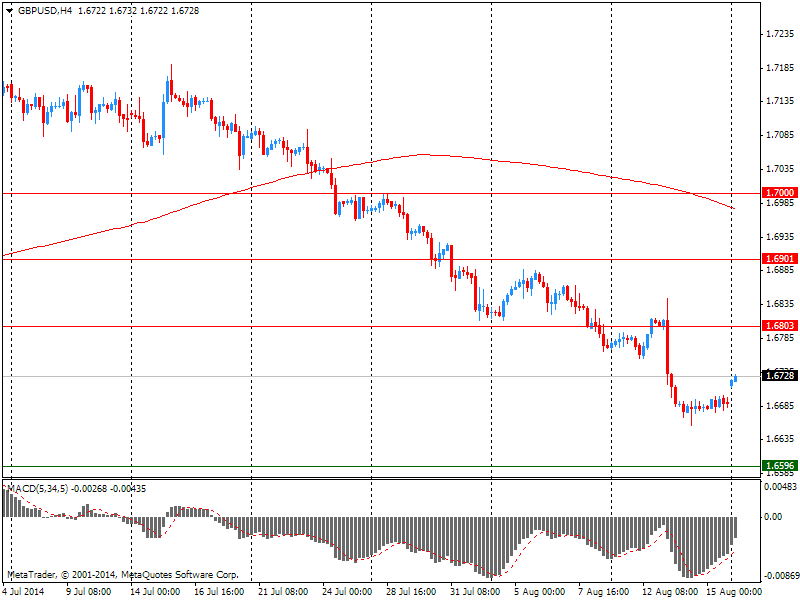The width and height of the screenshot is (800, 600).
Task: Click the 14 Jul 00:00 time label
Action: 155,592
